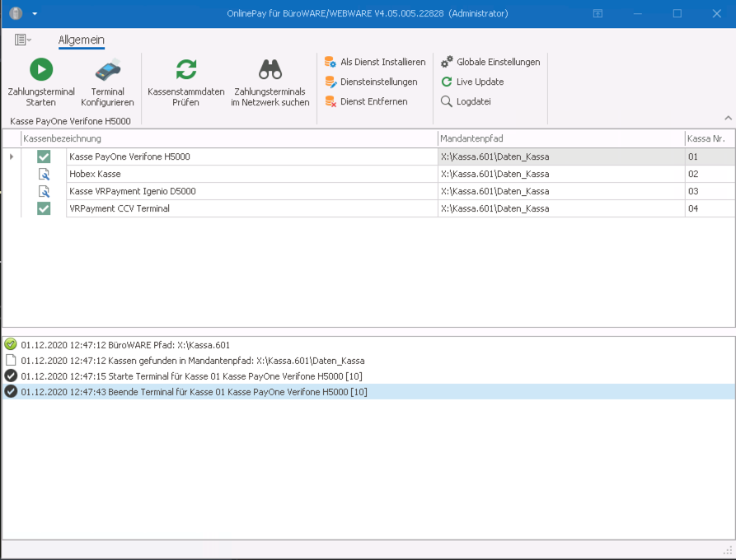Click the Globale Einstellungen gears icon
736x560 pixels.
(447, 62)
